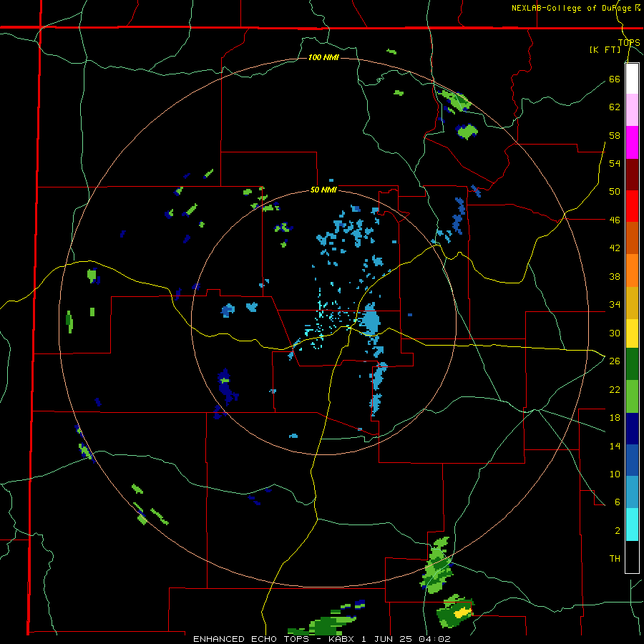The image size is (644, 644).
Task: Click the bright orange legend swatch
Action: pos(632,270)
